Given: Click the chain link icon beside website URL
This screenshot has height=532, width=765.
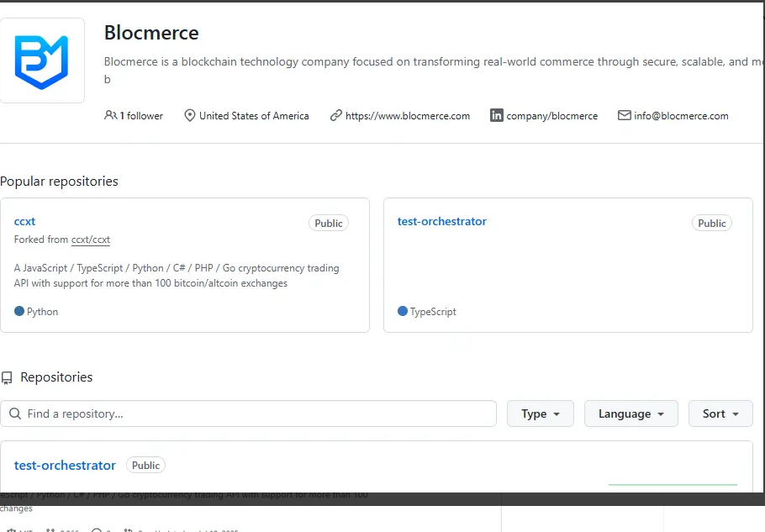Looking at the screenshot, I should (336, 116).
